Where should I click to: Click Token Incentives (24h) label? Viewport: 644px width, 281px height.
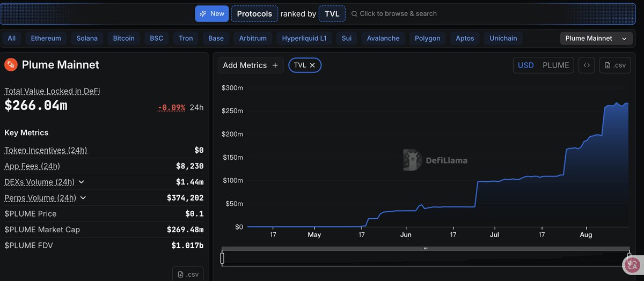(x=46, y=150)
